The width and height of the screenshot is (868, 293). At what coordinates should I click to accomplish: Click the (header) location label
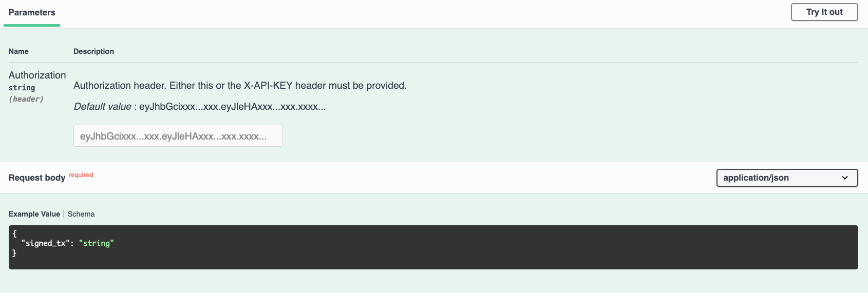click(26, 99)
